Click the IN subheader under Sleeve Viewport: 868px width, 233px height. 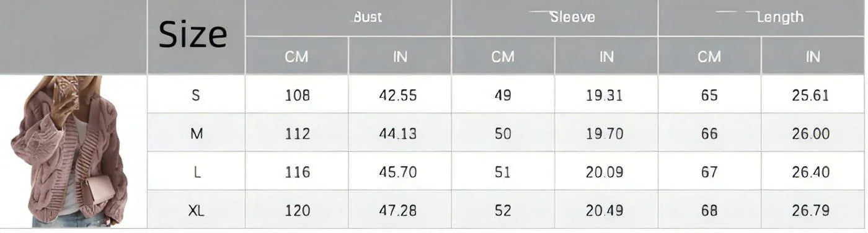(x=606, y=56)
